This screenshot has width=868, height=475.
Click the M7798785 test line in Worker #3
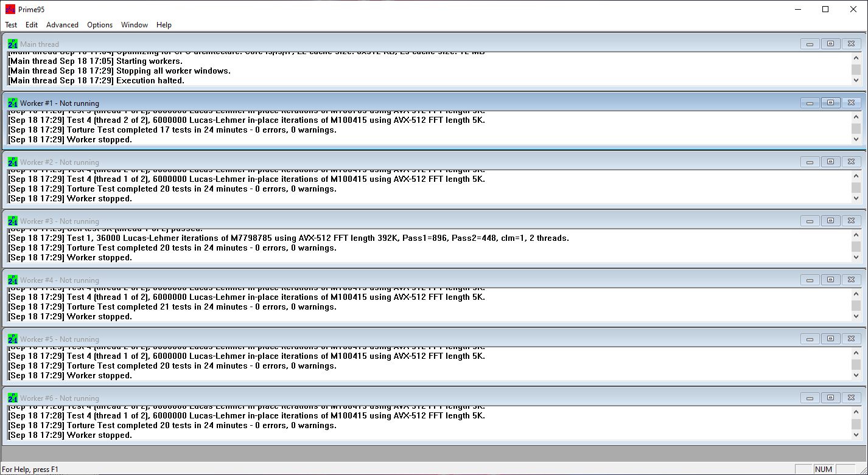pos(289,238)
